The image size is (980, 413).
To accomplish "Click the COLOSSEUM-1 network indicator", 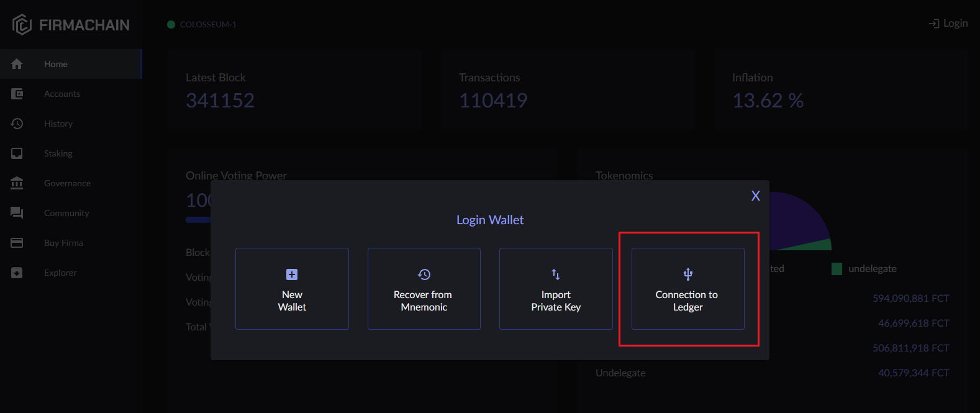I will (202, 24).
